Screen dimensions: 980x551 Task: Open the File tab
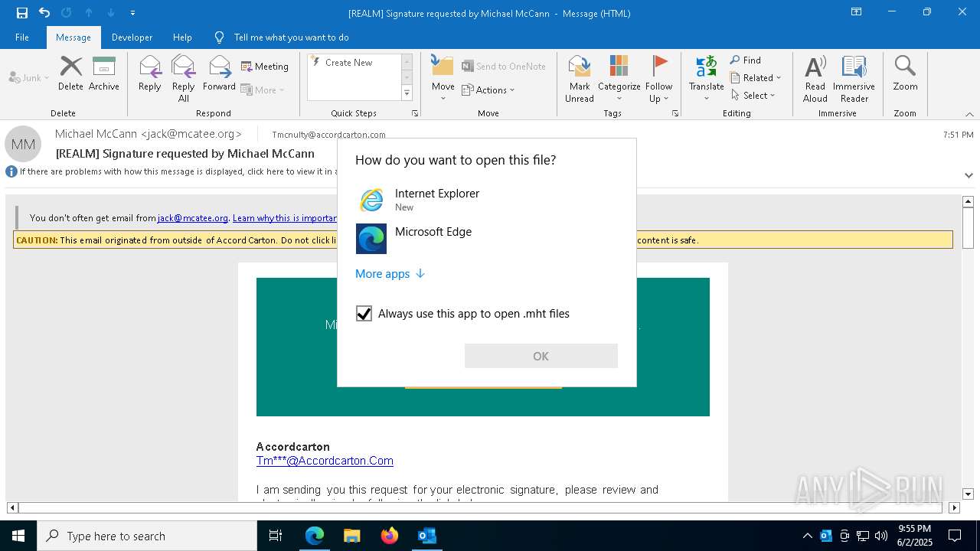[22, 37]
